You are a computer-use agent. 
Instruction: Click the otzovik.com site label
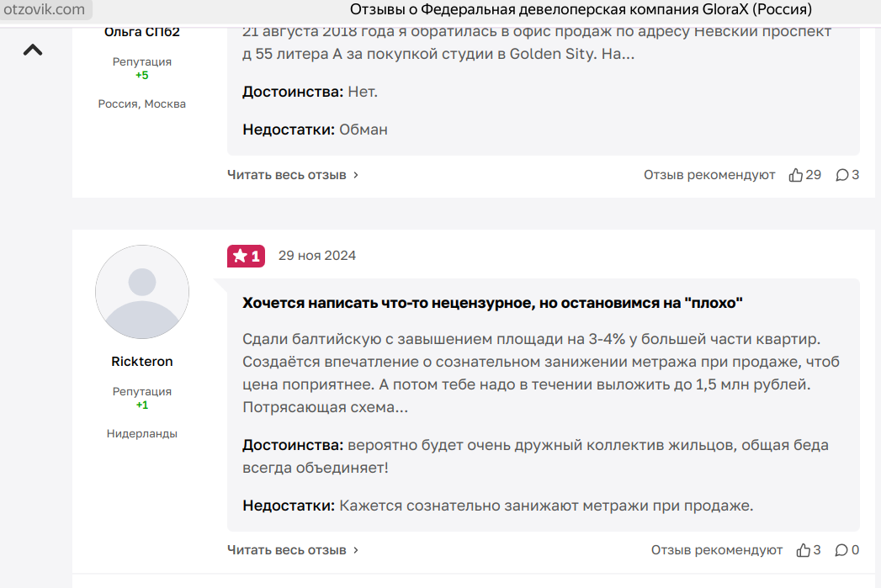click(x=45, y=9)
